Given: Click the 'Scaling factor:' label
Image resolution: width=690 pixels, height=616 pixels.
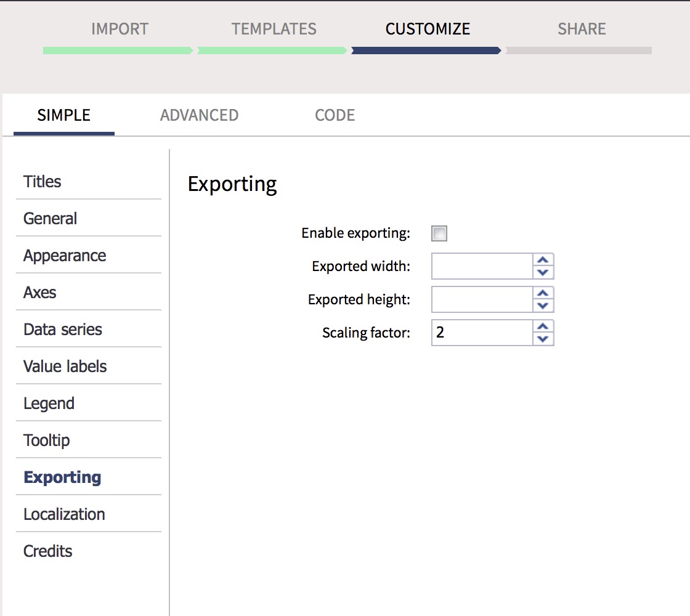Looking at the screenshot, I should coord(366,333).
